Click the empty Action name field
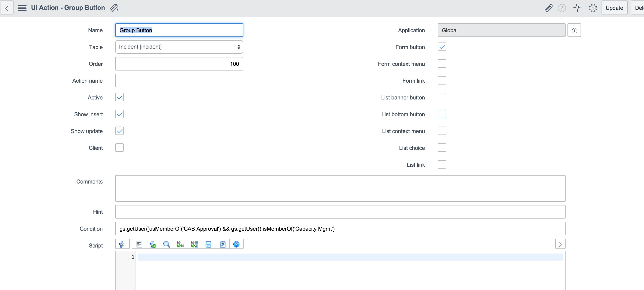The height and width of the screenshot is (290, 644). [179, 81]
